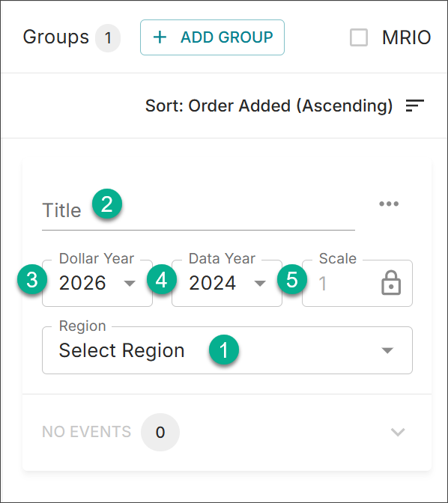Click the plus icon in Add Group
The image size is (448, 503).
[160, 37]
